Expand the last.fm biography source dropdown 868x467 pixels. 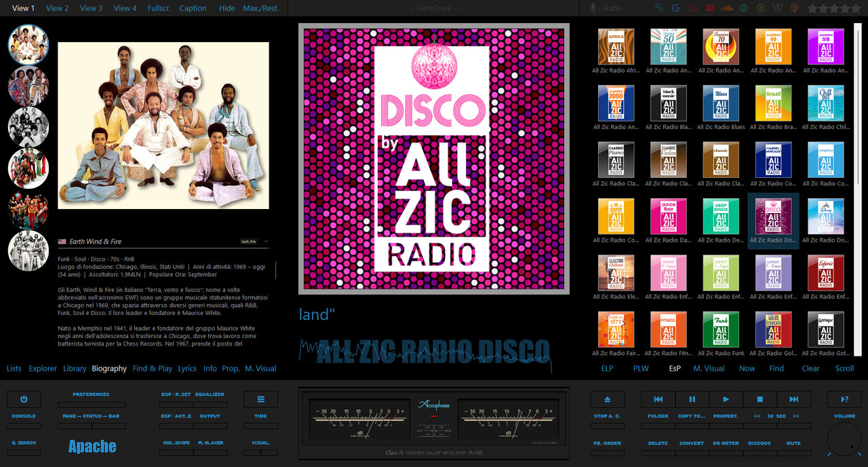[x=267, y=241]
